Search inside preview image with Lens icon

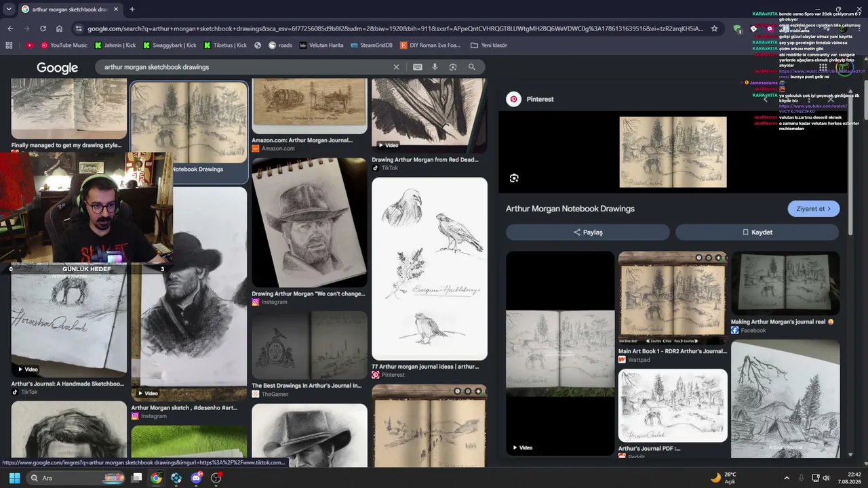tap(514, 178)
